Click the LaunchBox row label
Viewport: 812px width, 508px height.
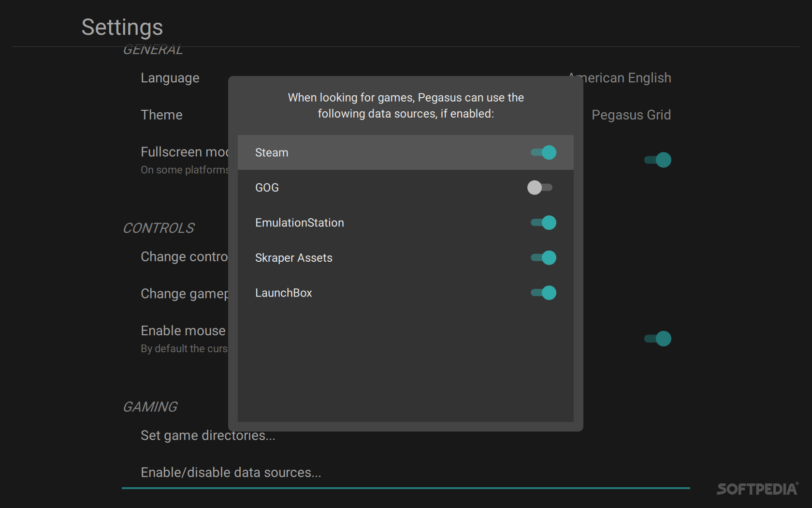284,293
